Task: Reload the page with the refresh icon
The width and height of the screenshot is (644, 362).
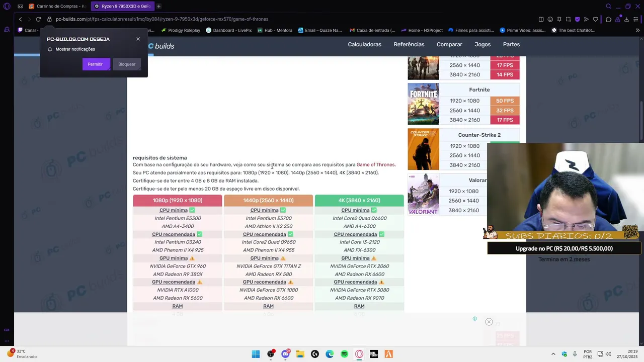Action: point(38,19)
